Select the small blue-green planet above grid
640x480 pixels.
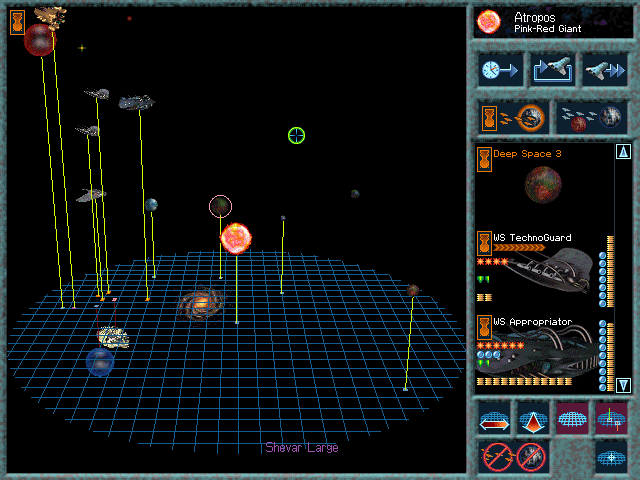pos(151,204)
